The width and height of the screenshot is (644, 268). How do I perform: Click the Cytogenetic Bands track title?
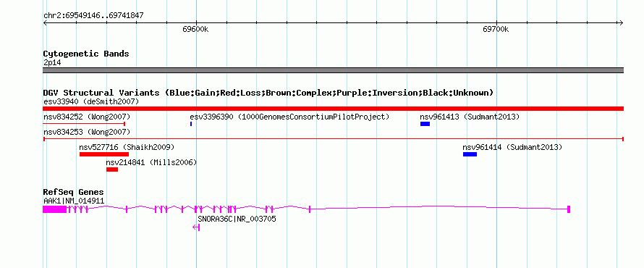86,54
